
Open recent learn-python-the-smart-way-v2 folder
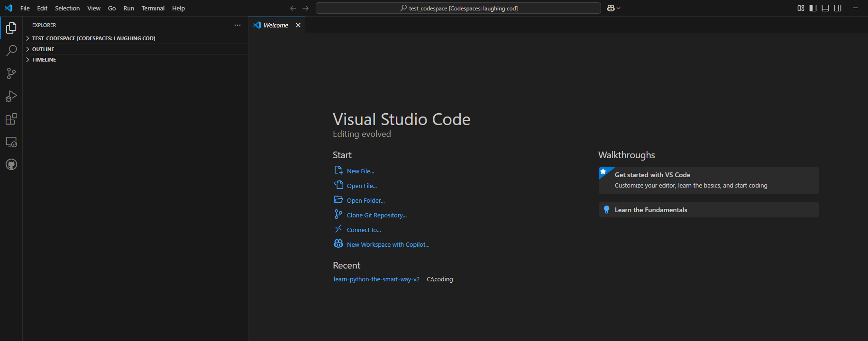click(376, 279)
